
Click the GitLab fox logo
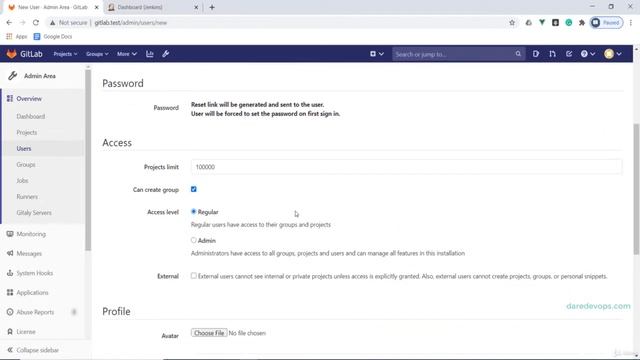tap(11, 54)
